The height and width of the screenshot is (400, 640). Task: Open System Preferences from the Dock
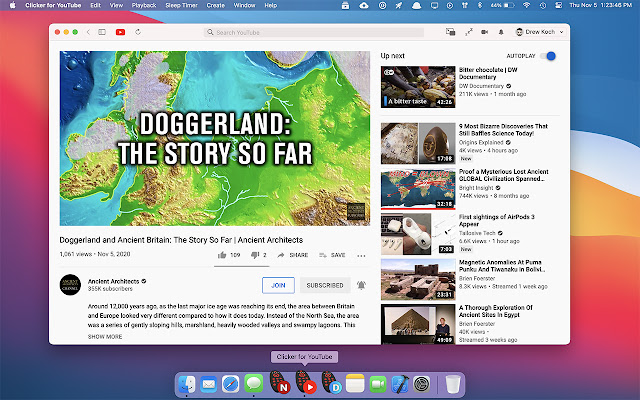(x=422, y=384)
